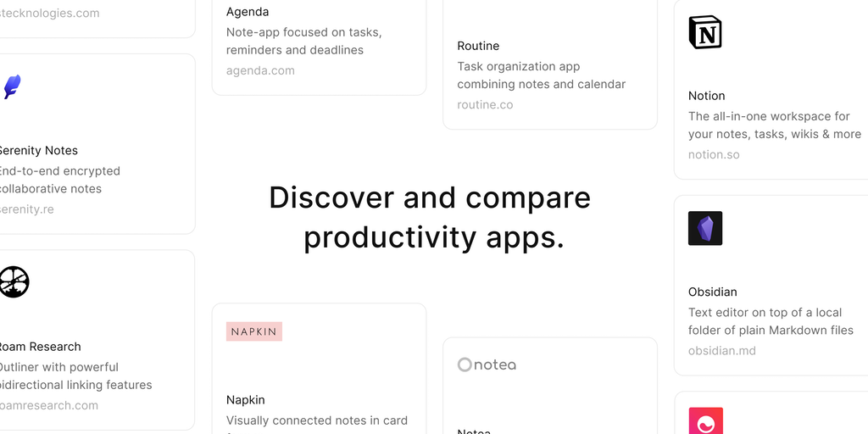Click the Notea logo
The width and height of the screenshot is (868, 434).
coord(487,364)
